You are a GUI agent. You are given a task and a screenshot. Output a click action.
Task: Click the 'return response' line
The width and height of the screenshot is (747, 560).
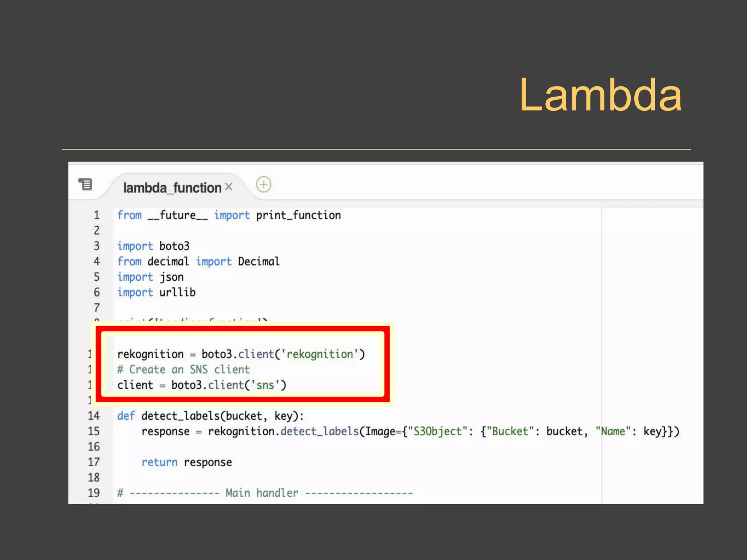[187, 462]
